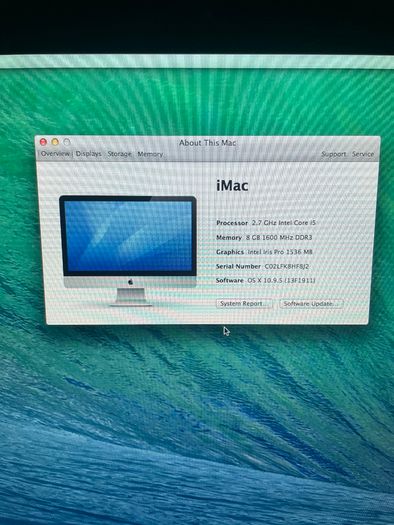Click the System Report... button
The height and width of the screenshot is (525, 394).
pos(244,304)
